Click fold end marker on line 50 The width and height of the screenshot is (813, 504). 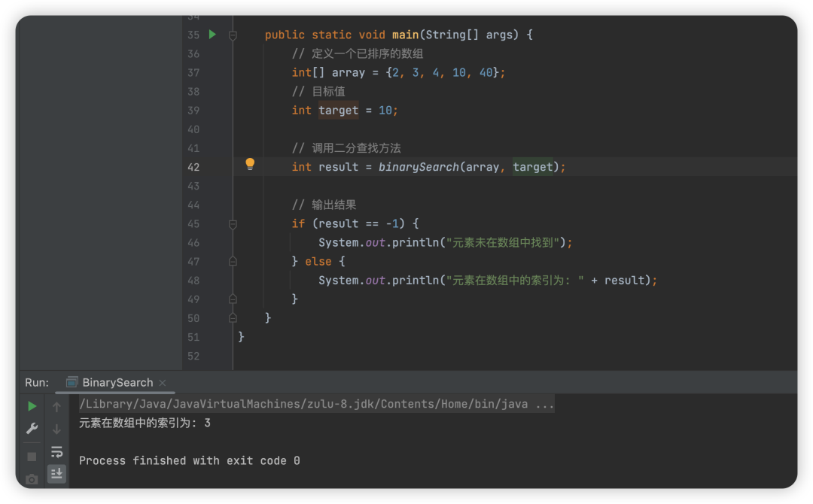pyautogui.click(x=233, y=318)
